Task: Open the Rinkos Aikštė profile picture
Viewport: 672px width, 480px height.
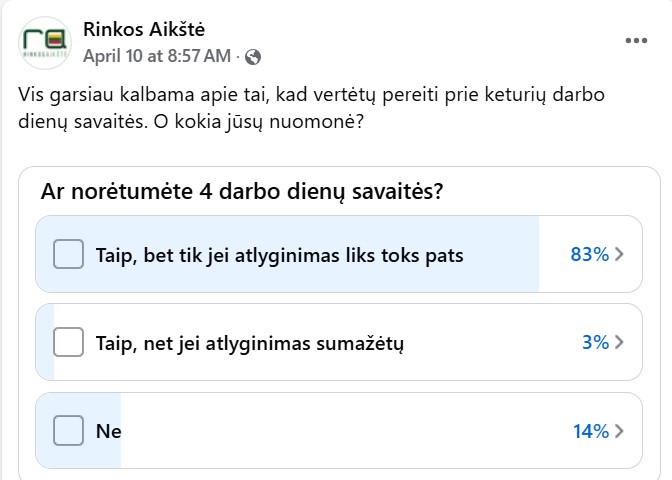Action: coord(45,43)
